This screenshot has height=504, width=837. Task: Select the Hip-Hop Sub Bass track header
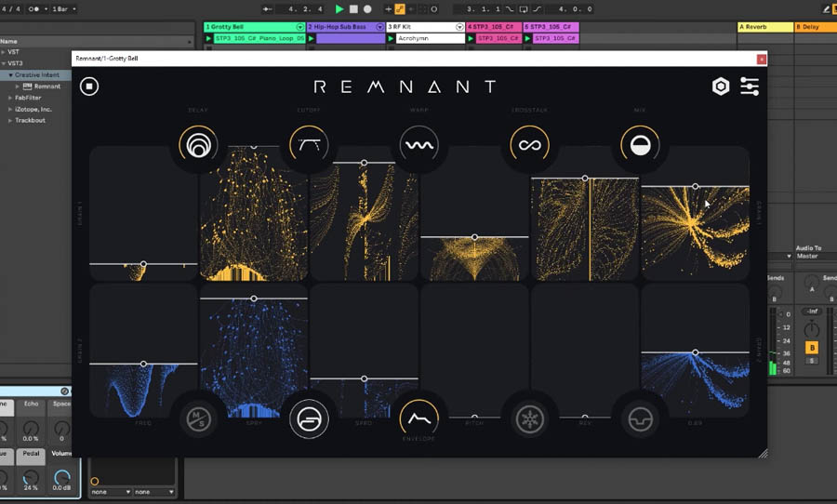click(x=340, y=28)
